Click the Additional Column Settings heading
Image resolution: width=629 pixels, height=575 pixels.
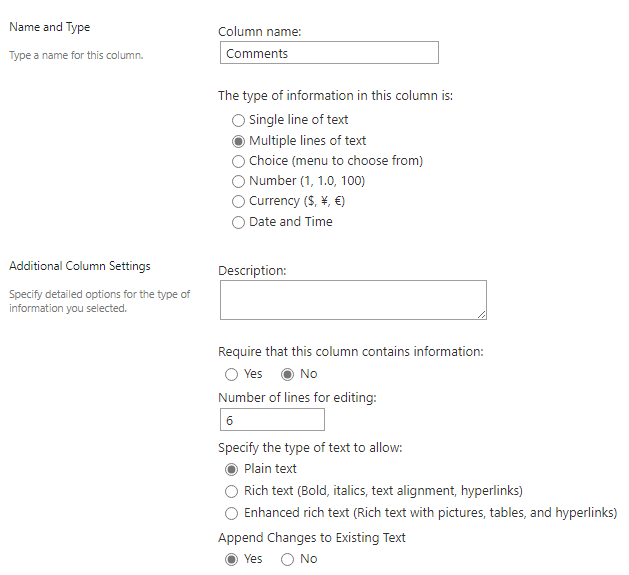(79, 266)
